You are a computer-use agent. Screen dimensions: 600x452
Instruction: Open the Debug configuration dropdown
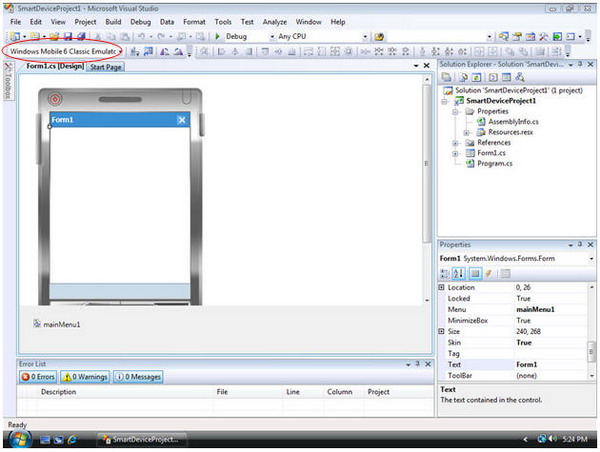click(x=272, y=37)
